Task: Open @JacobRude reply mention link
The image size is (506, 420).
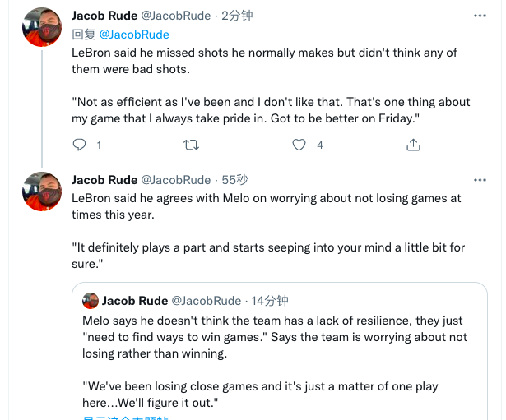Action: tap(134, 35)
